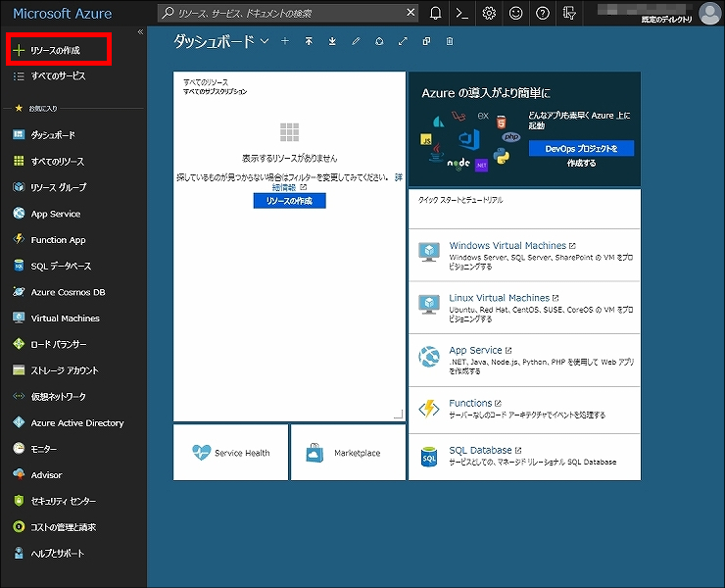Open モニター in the sidebar
The height and width of the screenshot is (588, 725).
[x=35, y=449]
